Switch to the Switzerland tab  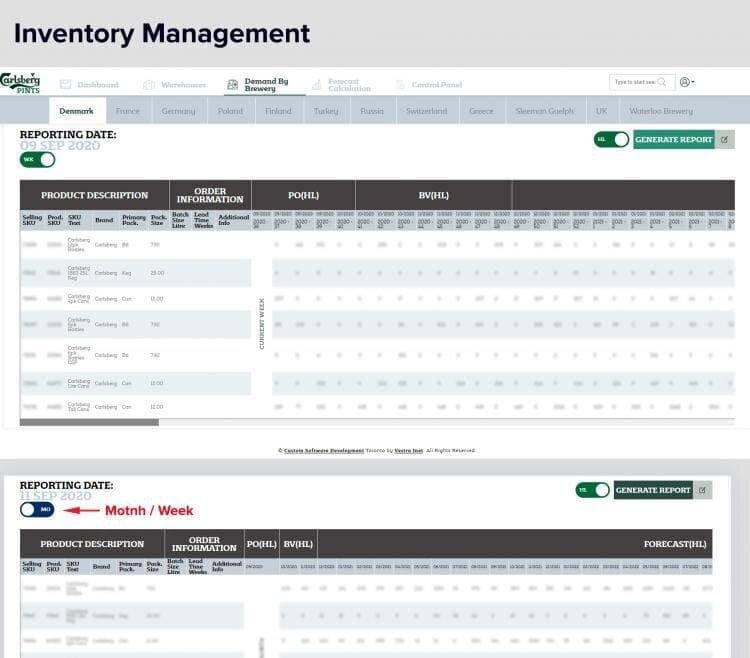(427, 111)
